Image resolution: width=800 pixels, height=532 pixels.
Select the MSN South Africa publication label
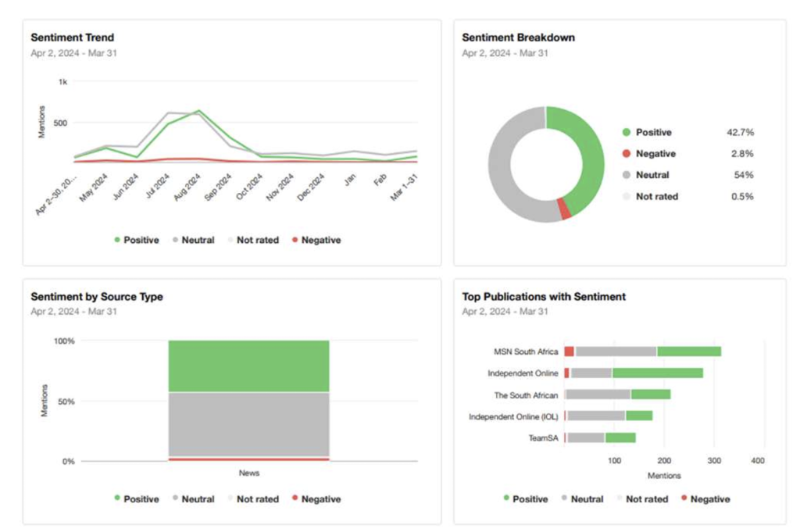[x=526, y=352]
